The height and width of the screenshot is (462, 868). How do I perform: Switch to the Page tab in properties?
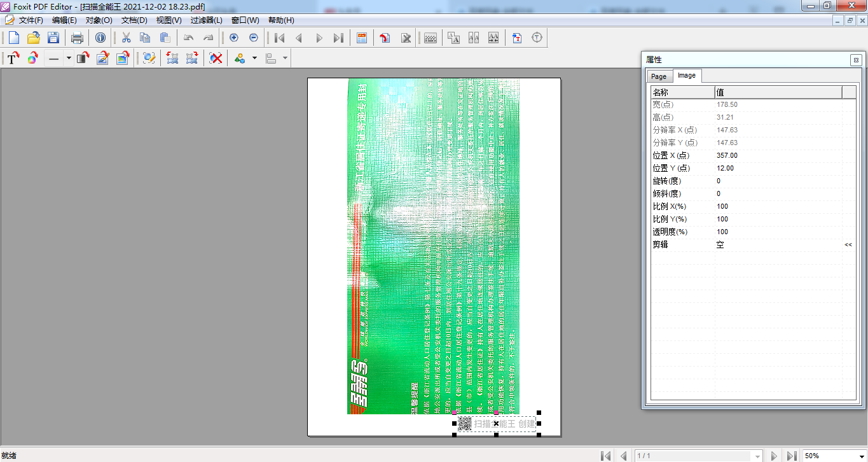pos(659,76)
